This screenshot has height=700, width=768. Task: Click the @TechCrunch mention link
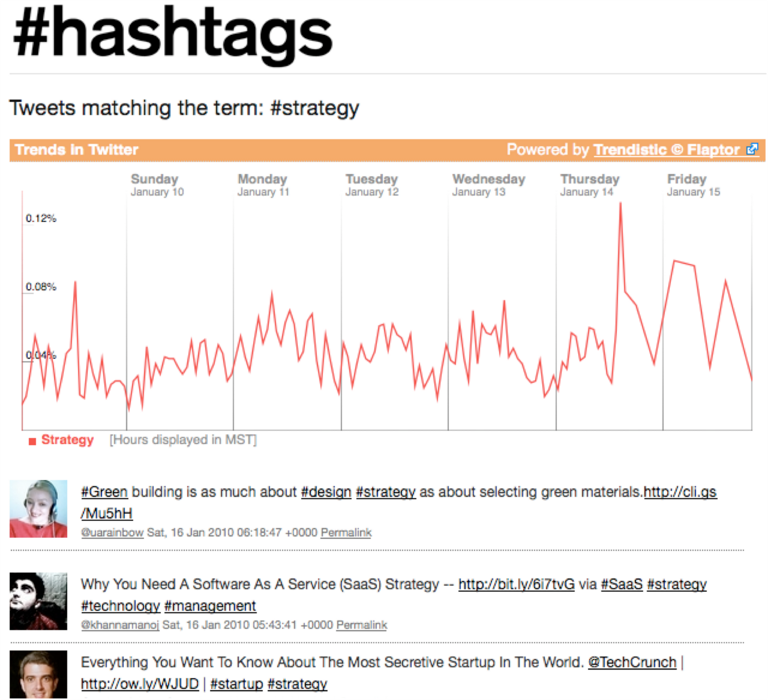(632, 663)
